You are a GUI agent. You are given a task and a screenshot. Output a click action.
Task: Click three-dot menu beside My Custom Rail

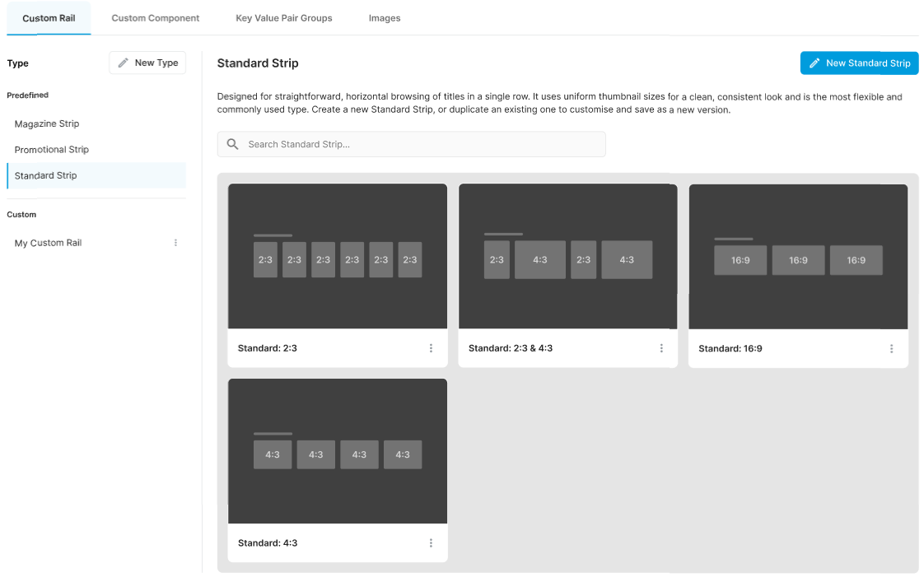click(x=175, y=243)
